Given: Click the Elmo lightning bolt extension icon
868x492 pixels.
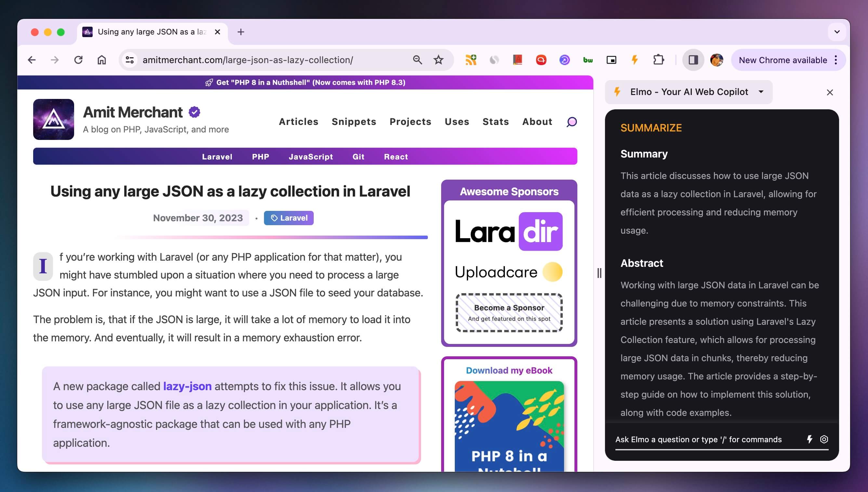Looking at the screenshot, I should point(635,60).
